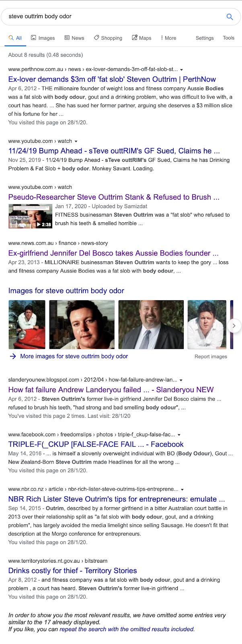Expand dropdown arrow beside perthnow.com.au URL
The width and height of the screenshot is (242, 644).
point(182,70)
